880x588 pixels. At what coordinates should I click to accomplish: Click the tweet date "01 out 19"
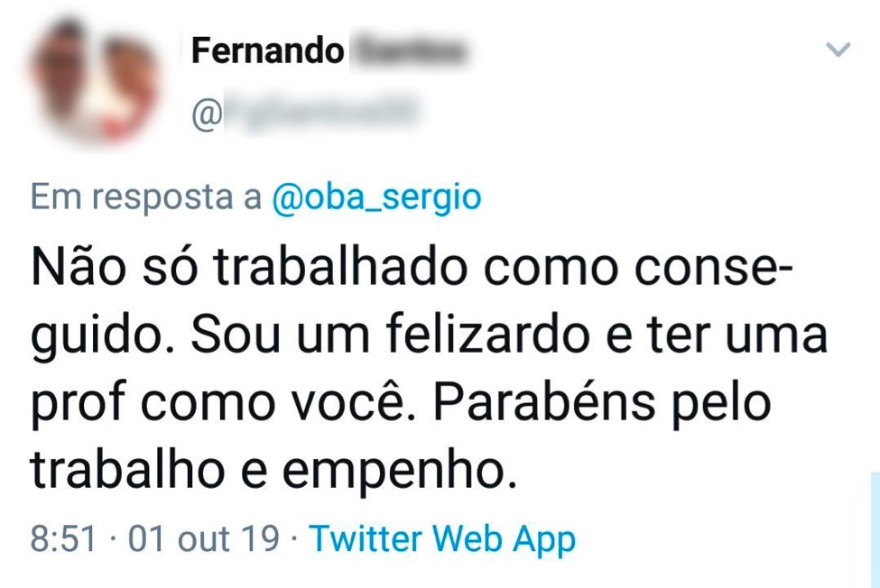point(203,539)
